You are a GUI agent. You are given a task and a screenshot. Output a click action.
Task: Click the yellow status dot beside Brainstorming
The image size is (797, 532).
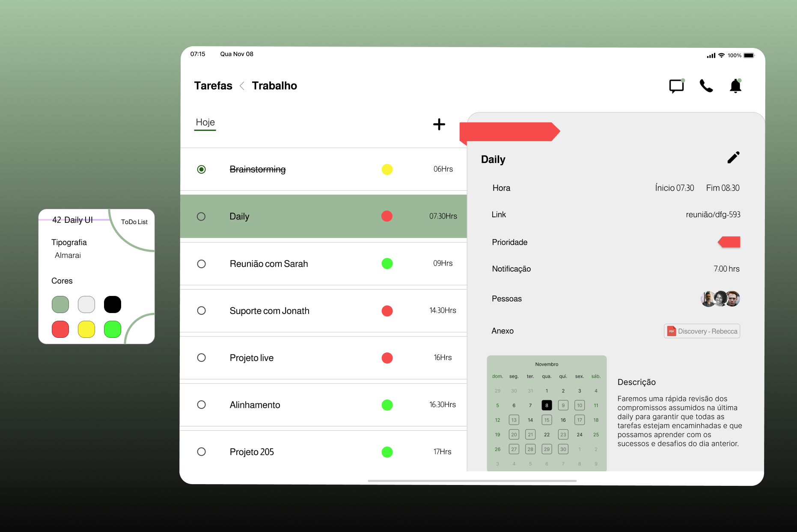(x=387, y=169)
